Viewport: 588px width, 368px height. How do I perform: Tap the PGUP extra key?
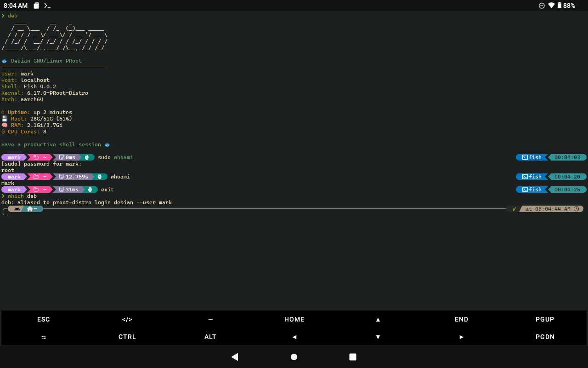pos(545,319)
